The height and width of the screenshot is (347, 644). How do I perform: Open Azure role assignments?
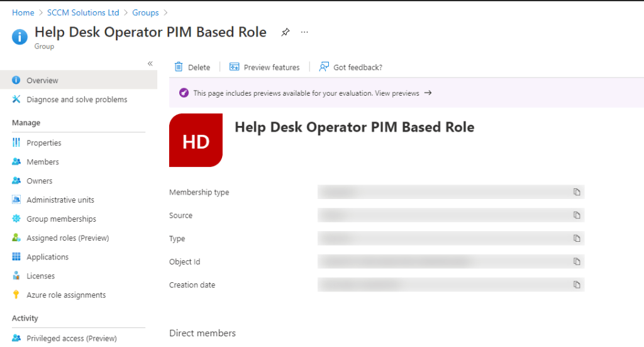click(66, 295)
